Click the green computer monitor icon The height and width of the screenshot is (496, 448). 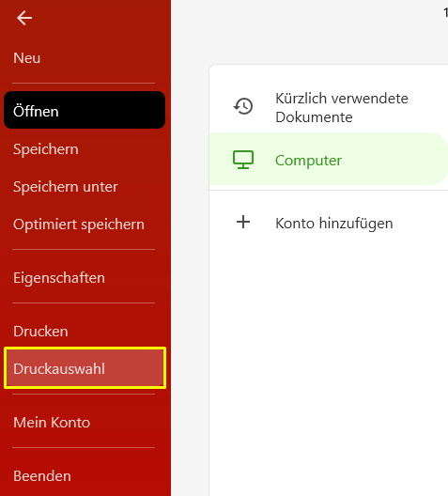tap(243, 160)
